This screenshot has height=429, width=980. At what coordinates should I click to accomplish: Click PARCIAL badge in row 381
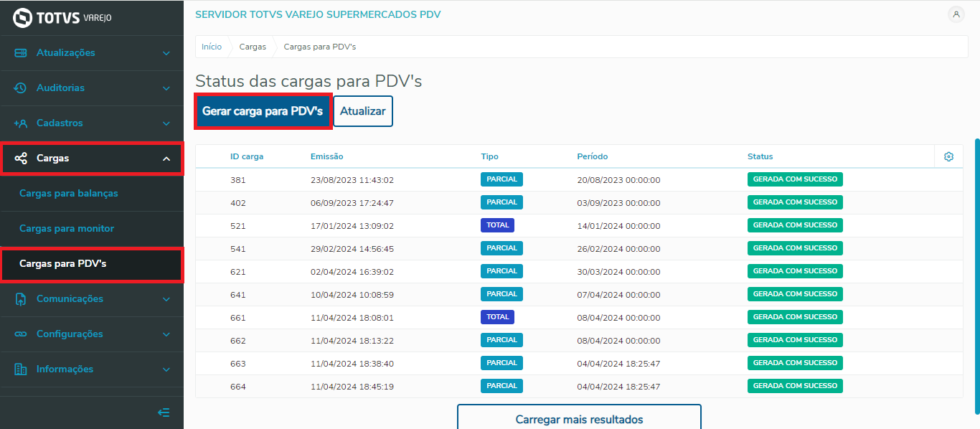click(x=501, y=179)
